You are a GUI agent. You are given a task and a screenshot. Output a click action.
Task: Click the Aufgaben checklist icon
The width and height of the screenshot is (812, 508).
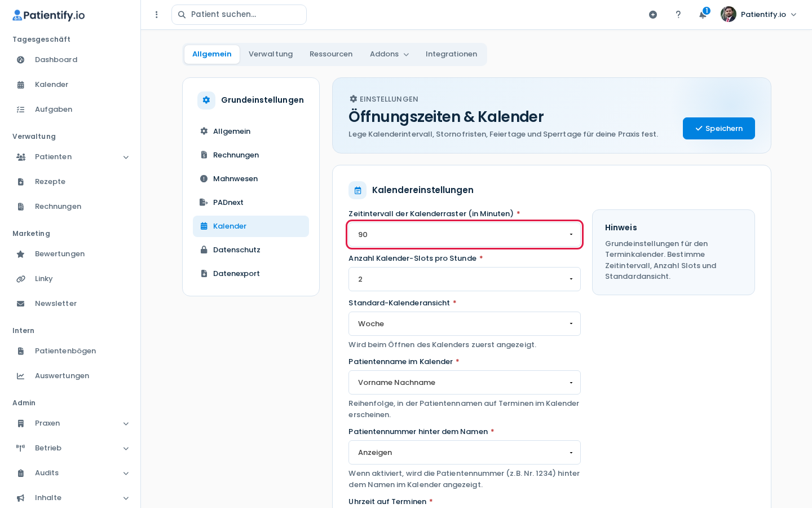pyautogui.click(x=21, y=110)
